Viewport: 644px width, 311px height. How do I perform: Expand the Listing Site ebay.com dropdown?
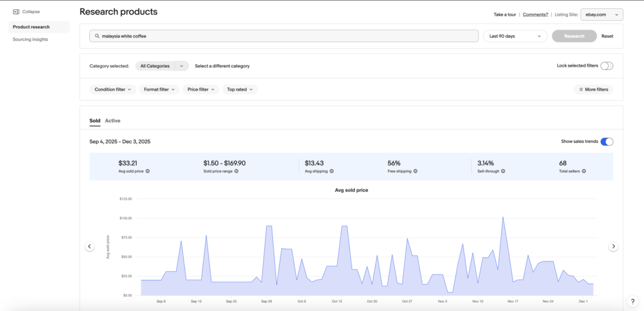click(600, 14)
